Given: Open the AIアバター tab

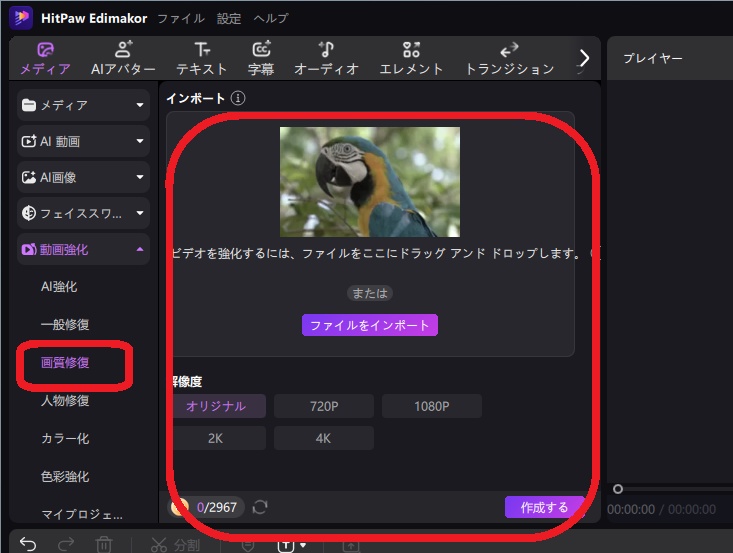Looking at the screenshot, I should click(123, 58).
